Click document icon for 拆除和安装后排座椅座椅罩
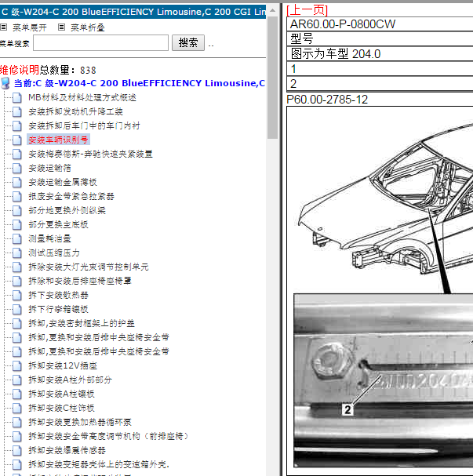The height and width of the screenshot is (476, 473). [x=17, y=281]
